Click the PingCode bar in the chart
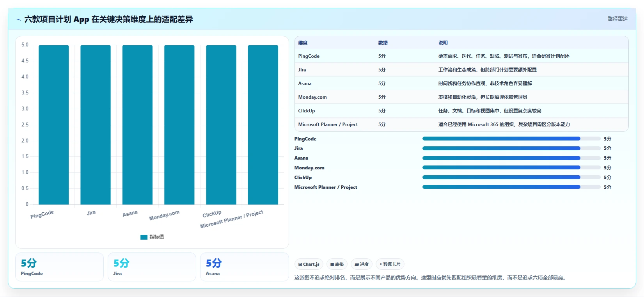This screenshot has height=297, width=644. click(54, 125)
